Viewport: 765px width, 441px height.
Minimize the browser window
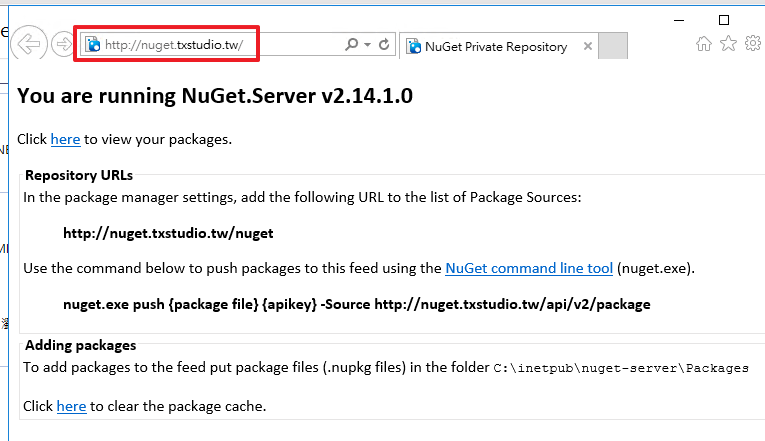point(679,20)
